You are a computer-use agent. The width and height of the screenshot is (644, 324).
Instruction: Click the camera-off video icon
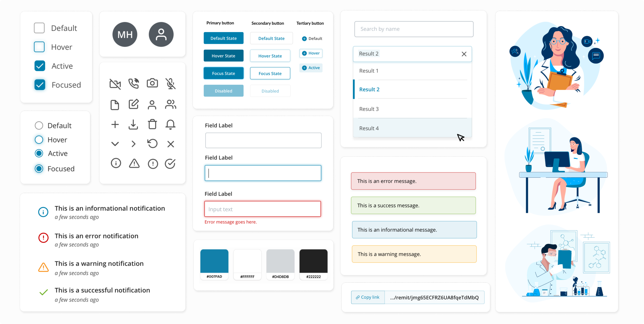tap(115, 84)
